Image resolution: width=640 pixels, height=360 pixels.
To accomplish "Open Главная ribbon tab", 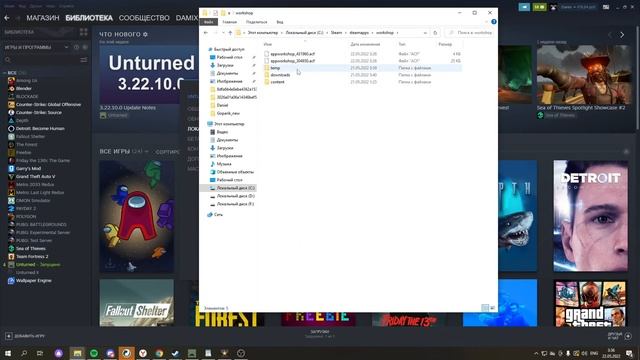I will [229, 22].
